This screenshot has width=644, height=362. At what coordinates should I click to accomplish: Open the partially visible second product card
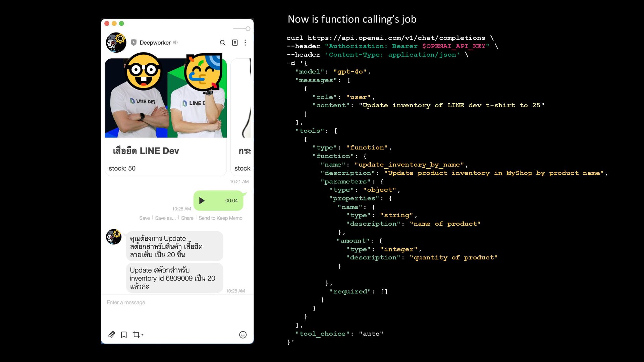(x=241, y=117)
